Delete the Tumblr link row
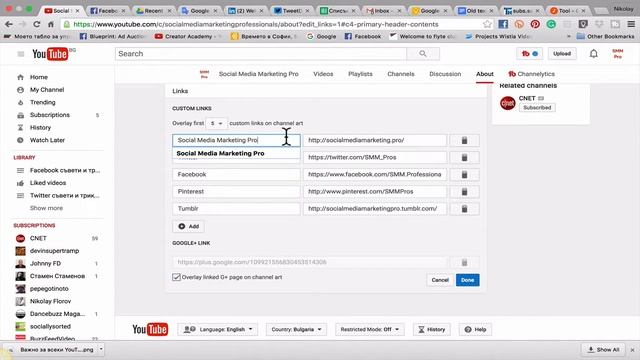Viewport: 640px width, 360px height. point(464,209)
